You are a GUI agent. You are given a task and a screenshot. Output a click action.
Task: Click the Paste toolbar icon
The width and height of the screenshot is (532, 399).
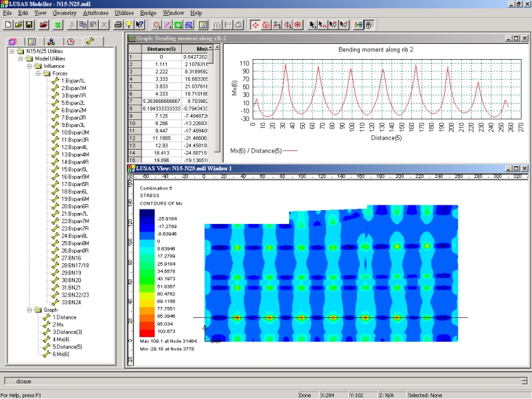pos(93,25)
